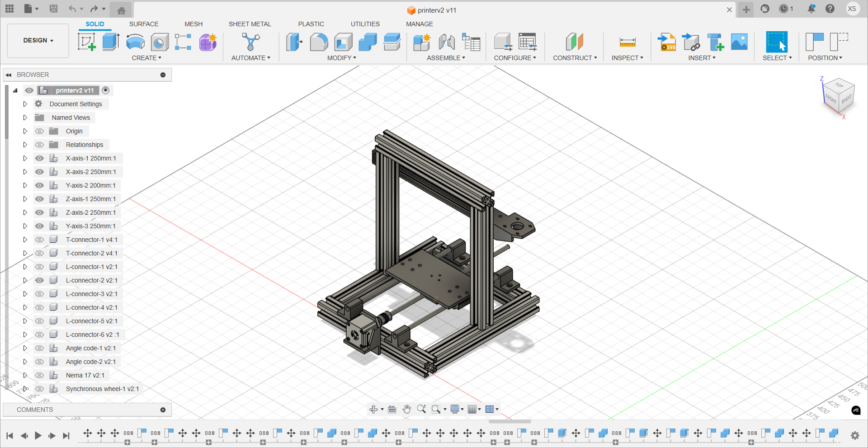
Task: Select the Pan hand tool
Action: (407, 409)
